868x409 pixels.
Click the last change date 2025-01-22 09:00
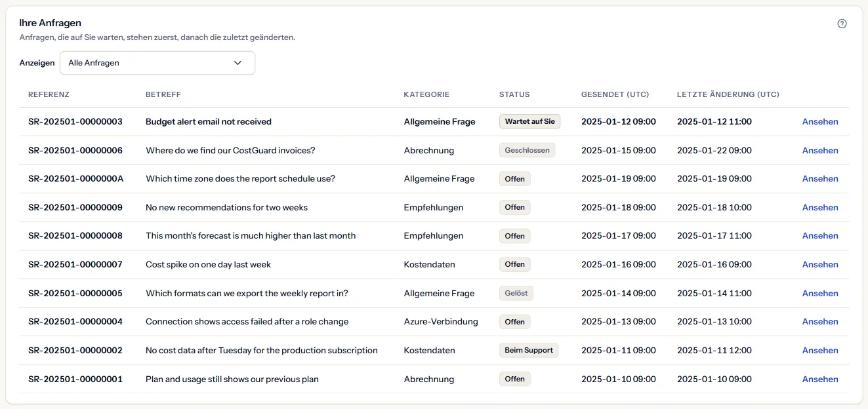tap(714, 150)
